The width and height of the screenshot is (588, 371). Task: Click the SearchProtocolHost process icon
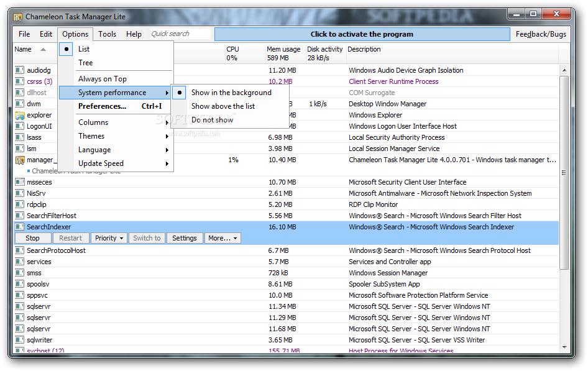(x=19, y=250)
